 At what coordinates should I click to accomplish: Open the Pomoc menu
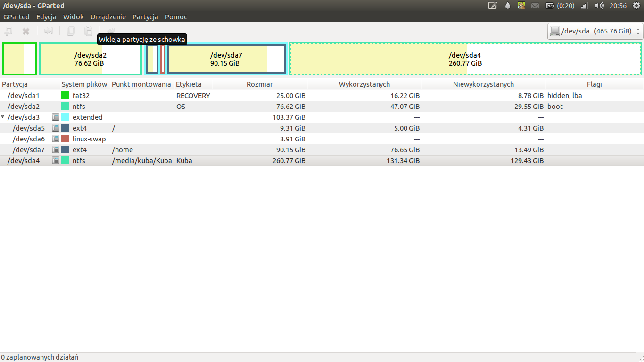(x=176, y=17)
